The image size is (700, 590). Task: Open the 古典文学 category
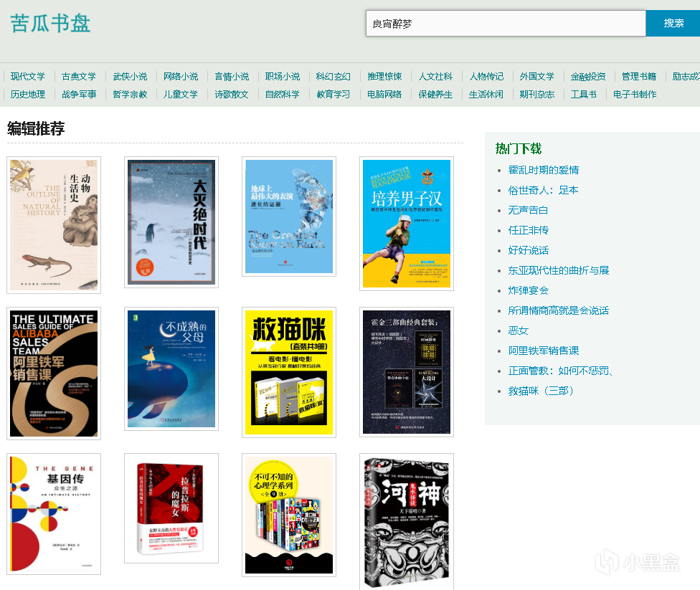(79, 76)
